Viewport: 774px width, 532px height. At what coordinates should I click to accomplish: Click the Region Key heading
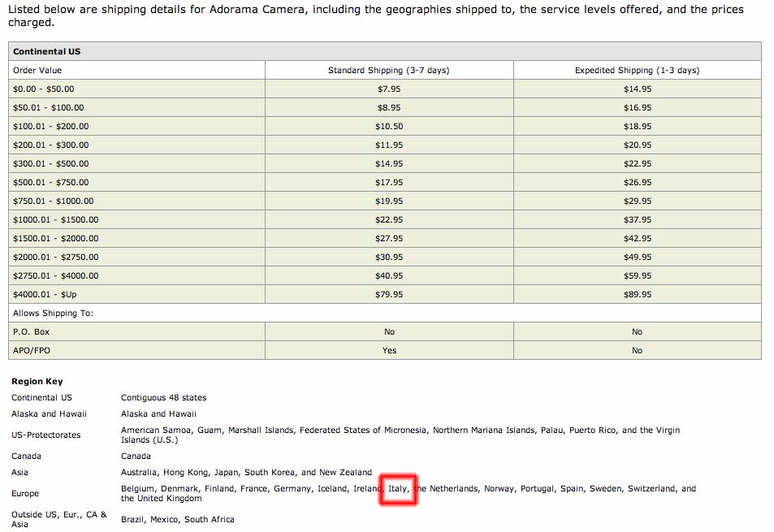tap(37, 382)
